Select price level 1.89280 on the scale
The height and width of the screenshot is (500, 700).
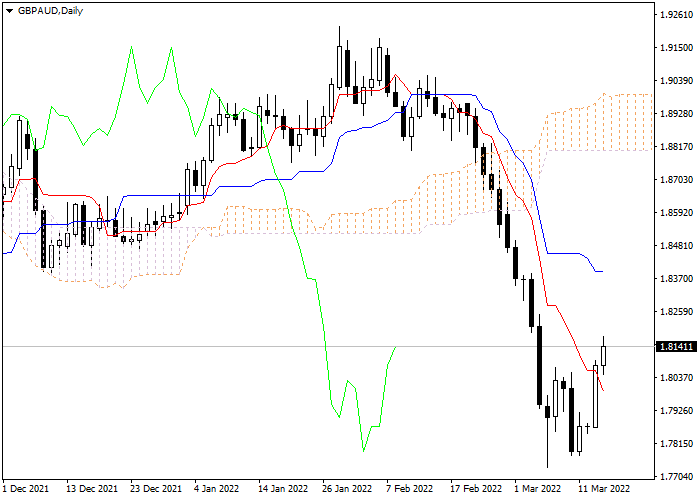[676, 114]
